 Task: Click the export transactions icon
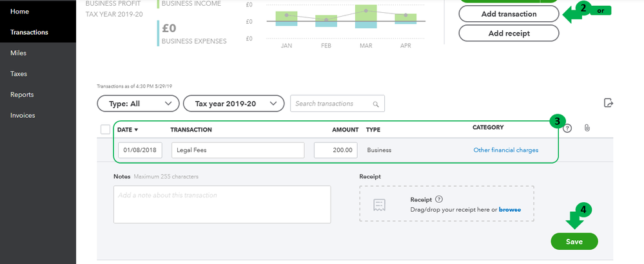[607, 103]
